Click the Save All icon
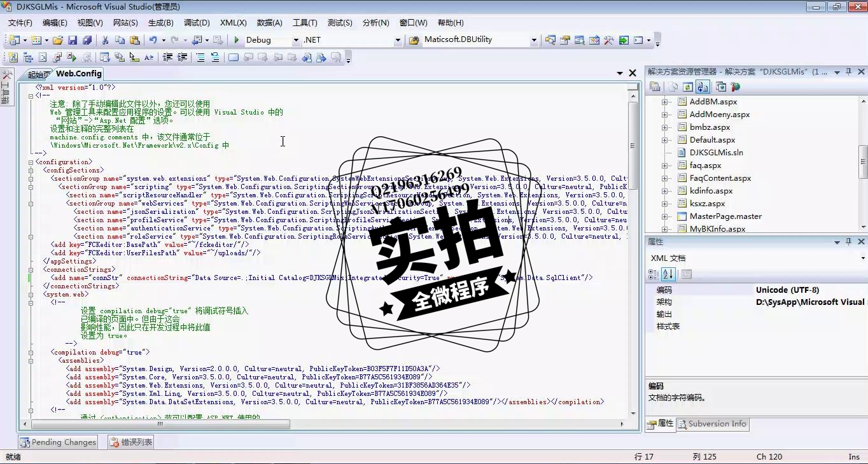Screen dimensions: 868x464 pos(87,40)
